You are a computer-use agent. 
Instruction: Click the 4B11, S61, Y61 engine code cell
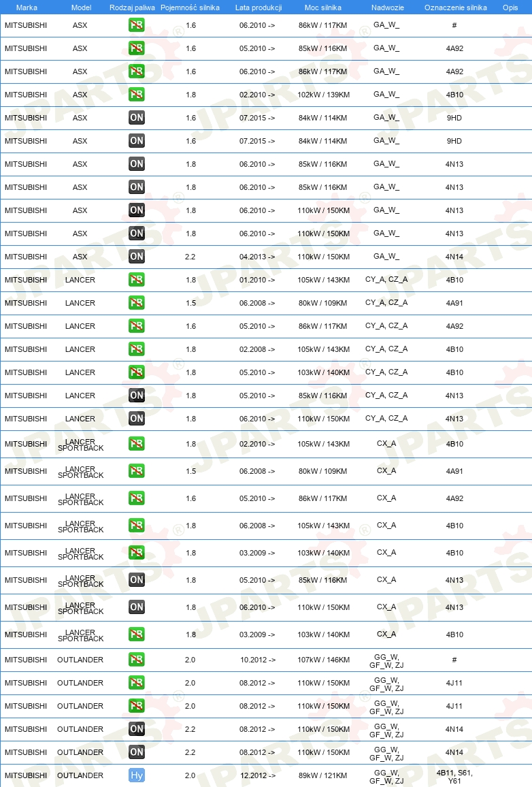coord(454,777)
